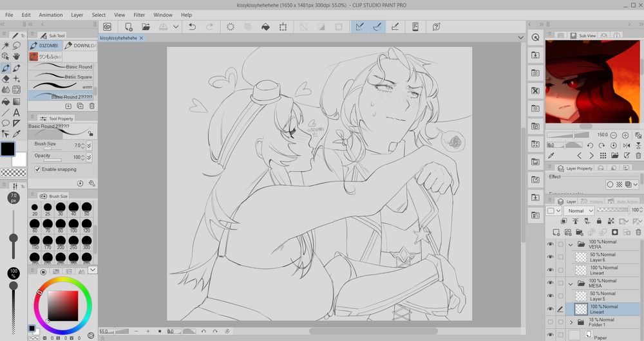Collapse the VERA folder
Screen dimensions: 644x341
click(x=571, y=244)
